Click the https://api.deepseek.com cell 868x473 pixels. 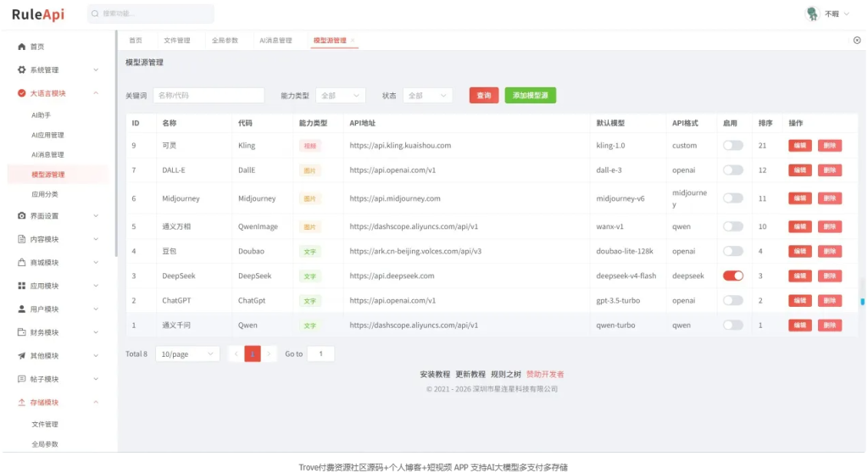point(392,275)
